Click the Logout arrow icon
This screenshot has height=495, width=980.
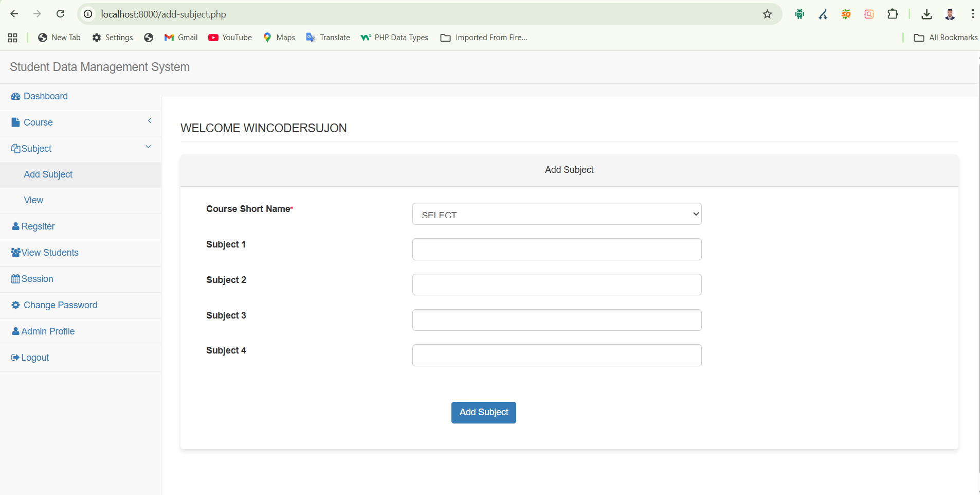point(15,358)
